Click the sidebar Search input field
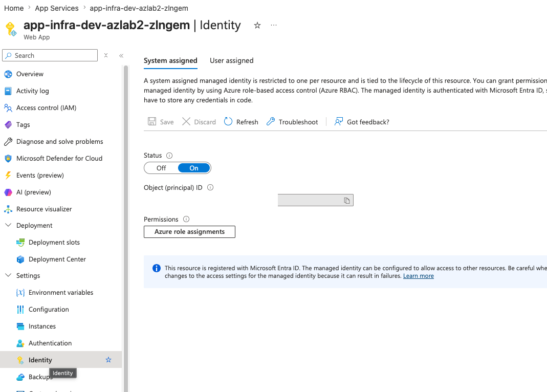 coord(50,55)
